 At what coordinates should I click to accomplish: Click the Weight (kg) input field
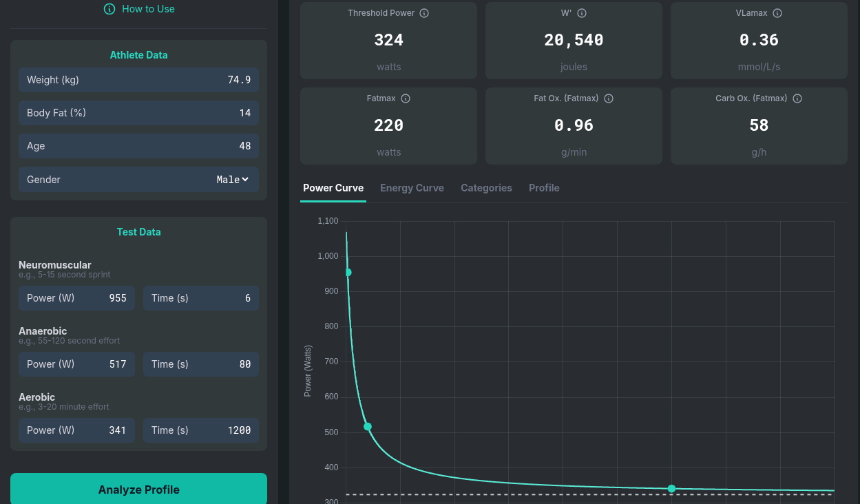tap(138, 80)
